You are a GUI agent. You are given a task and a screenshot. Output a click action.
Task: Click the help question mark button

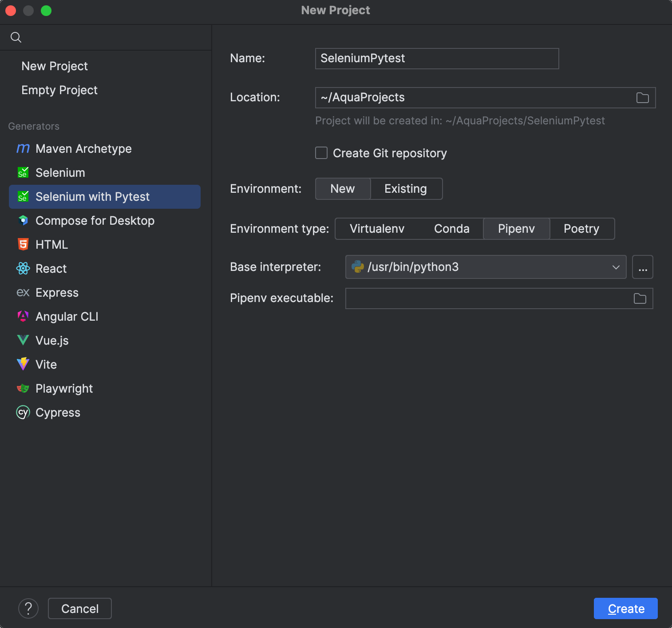(x=28, y=608)
